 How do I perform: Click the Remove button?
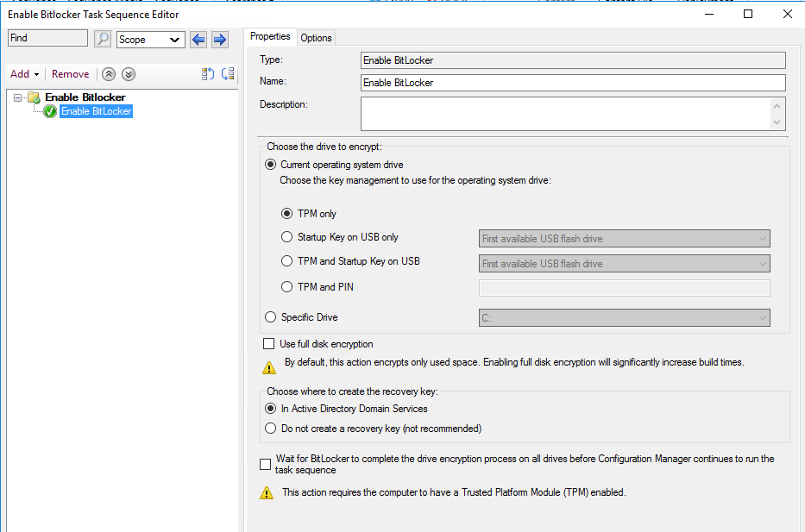point(70,74)
